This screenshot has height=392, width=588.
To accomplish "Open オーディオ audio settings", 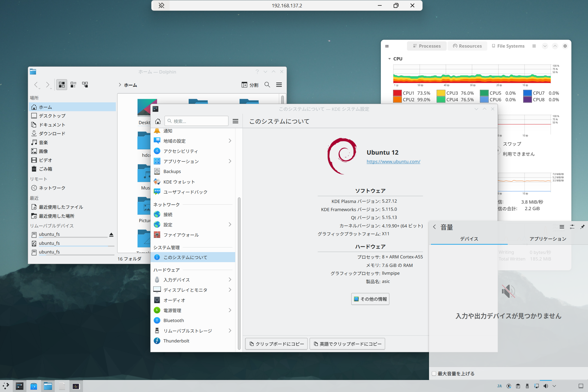I will (193, 300).
